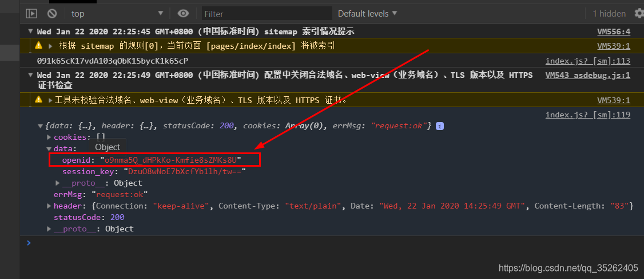Expand the sitemap rule warning message

point(50,46)
